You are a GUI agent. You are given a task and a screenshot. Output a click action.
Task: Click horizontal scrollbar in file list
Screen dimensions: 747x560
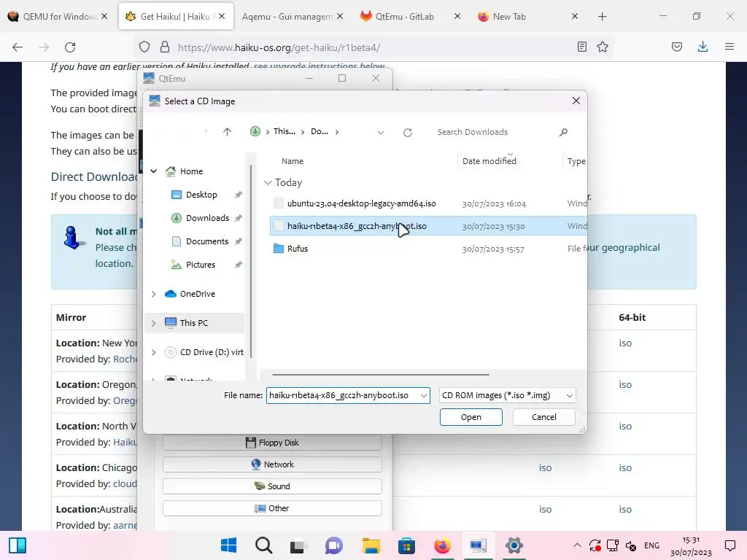coord(380,375)
